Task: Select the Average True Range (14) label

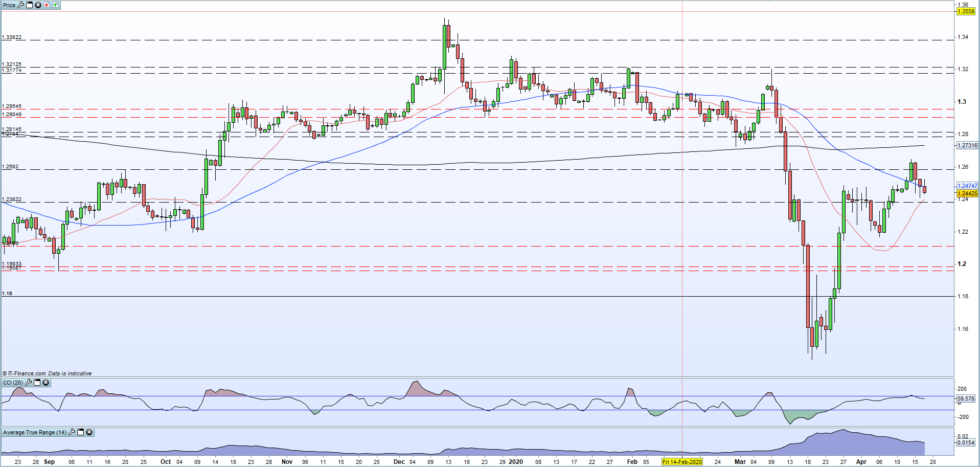Action: coord(35,432)
